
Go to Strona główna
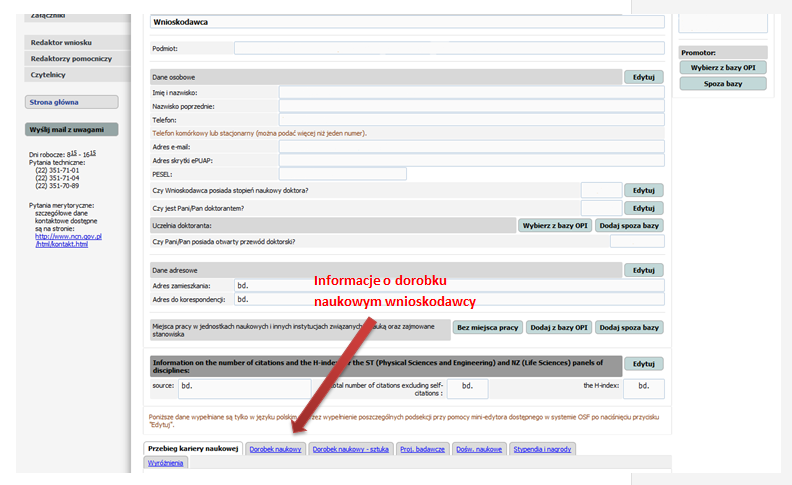tap(72, 102)
